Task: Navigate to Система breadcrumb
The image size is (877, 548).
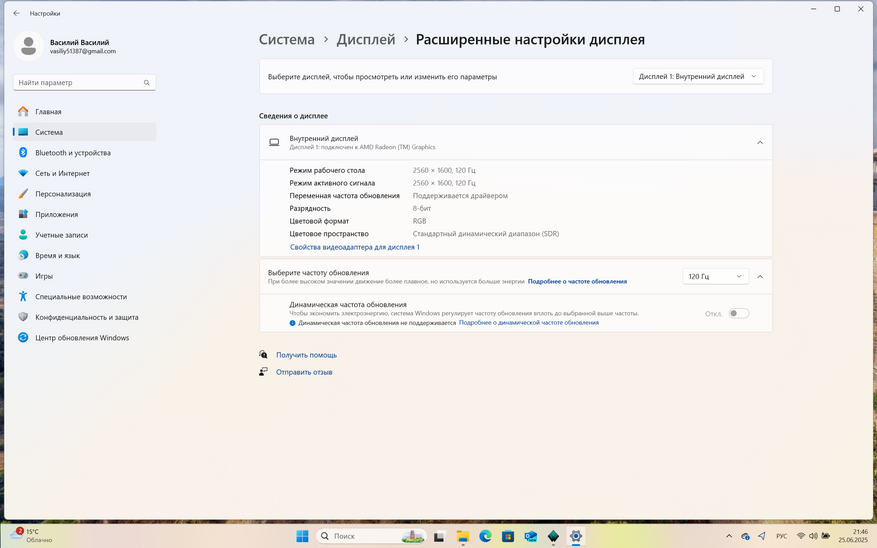Action: pos(286,40)
